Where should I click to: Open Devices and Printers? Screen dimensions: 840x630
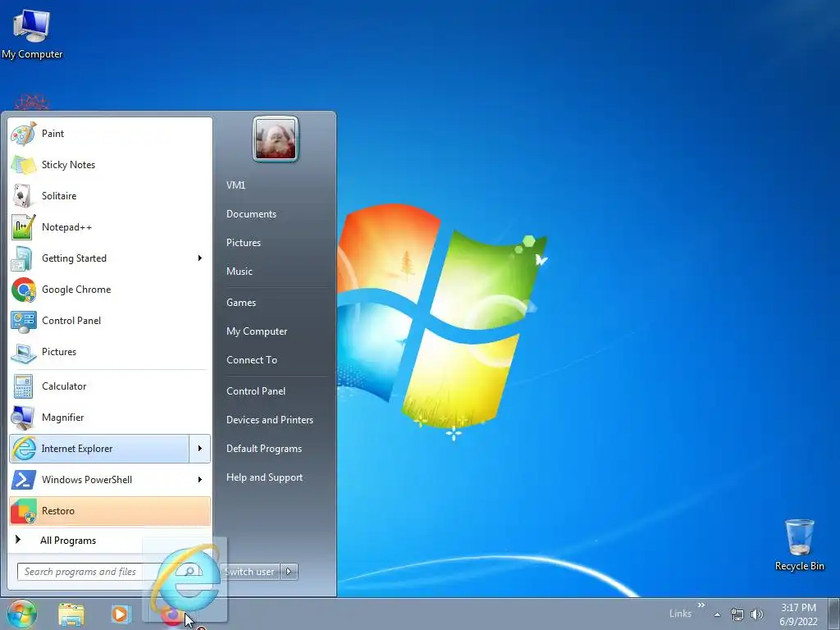coord(270,420)
